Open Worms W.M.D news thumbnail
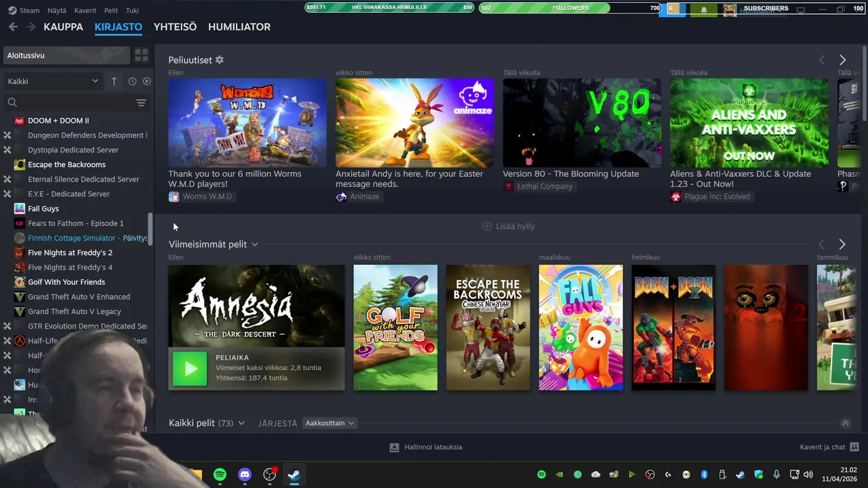This screenshot has width=868, height=488. pos(248,123)
